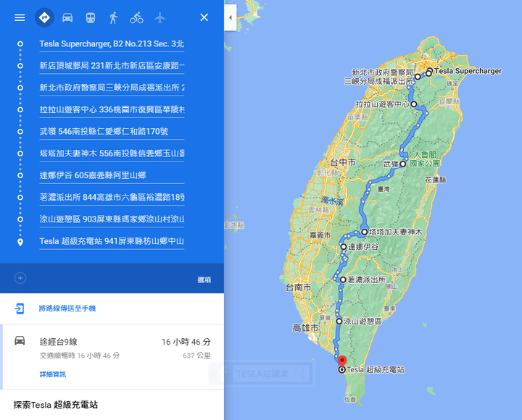522x420 pixels.
Task: Edit the 武嶺 546南投縣 waypoint field
Action: (112, 132)
